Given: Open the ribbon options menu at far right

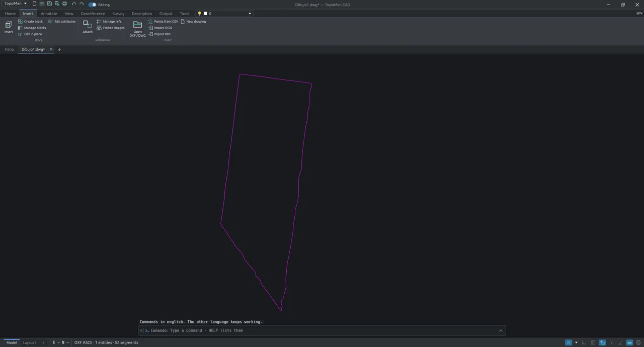Looking at the screenshot, I should click(639, 14).
